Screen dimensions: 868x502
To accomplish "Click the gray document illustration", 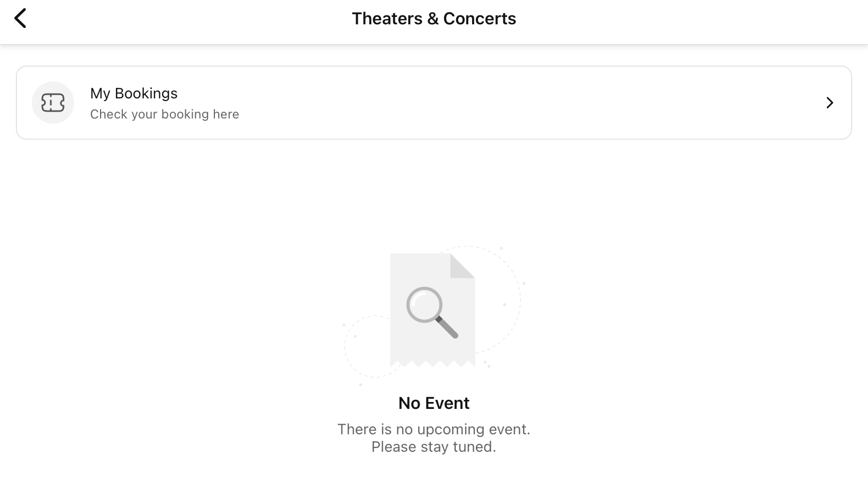I will click(432, 310).
